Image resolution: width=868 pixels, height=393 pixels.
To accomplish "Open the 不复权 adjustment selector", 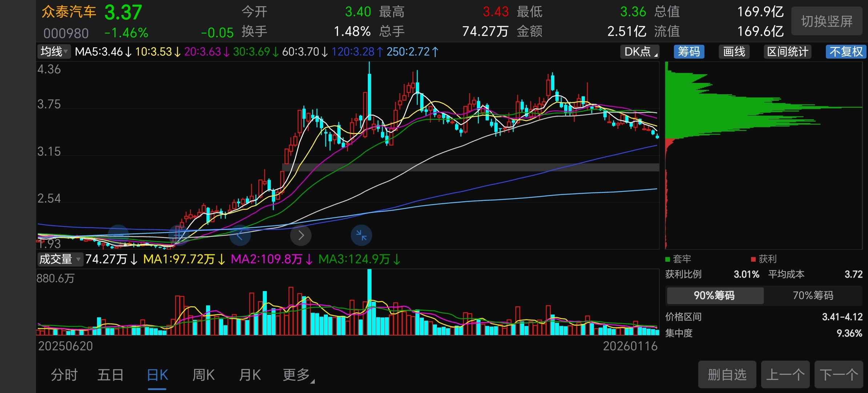I will coord(845,52).
